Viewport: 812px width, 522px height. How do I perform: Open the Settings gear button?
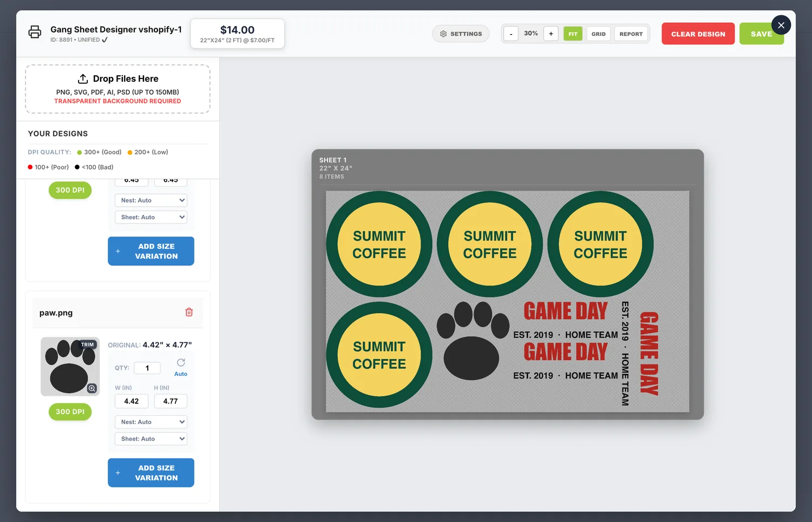[461, 34]
